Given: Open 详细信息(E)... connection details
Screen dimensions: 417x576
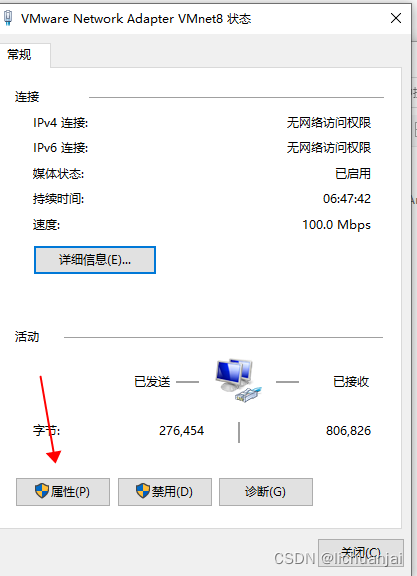Looking at the screenshot, I should tap(95, 260).
